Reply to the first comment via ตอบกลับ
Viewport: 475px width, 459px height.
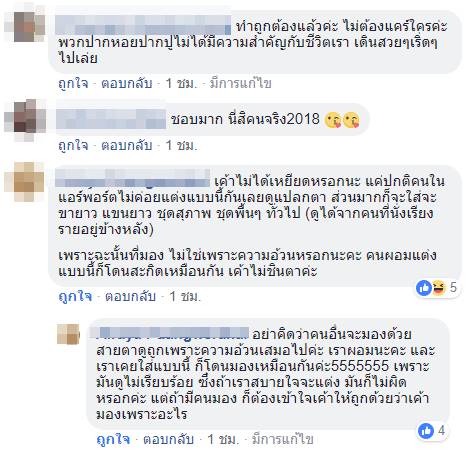(127, 83)
